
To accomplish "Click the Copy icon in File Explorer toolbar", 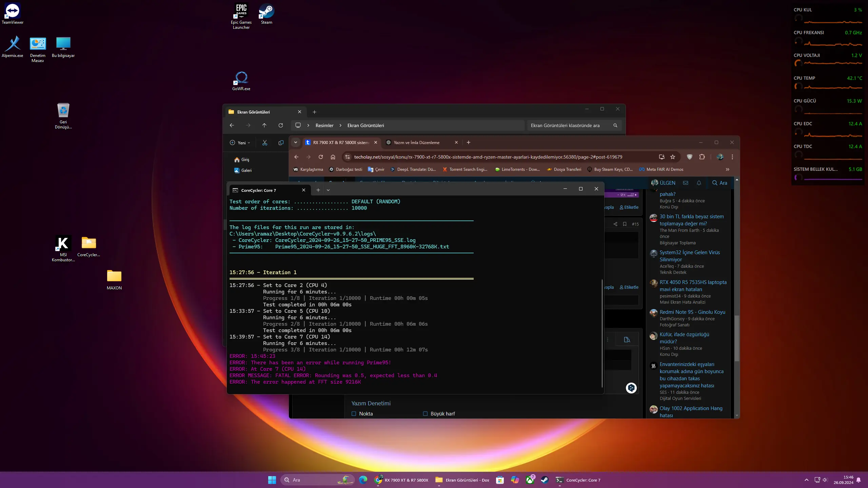I will click(281, 143).
